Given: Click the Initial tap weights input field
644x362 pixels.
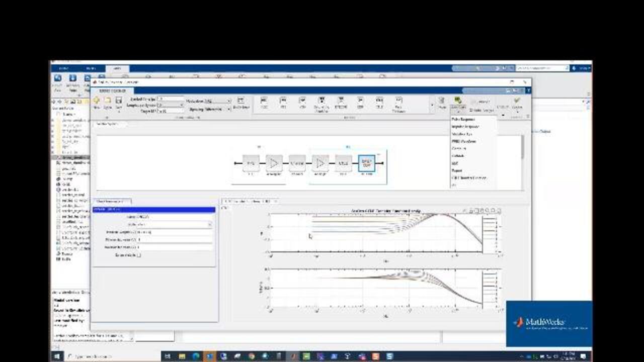Looking at the screenshot, I should (x=174, y=232).
